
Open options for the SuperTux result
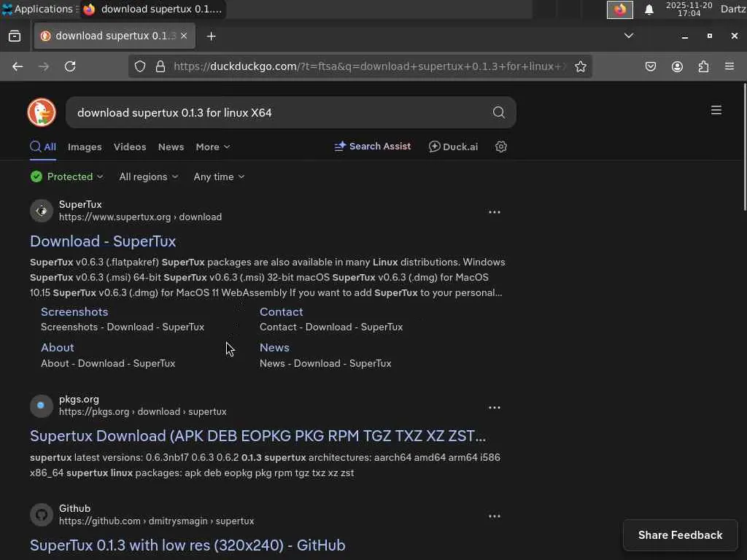click(x=495, y=212)
